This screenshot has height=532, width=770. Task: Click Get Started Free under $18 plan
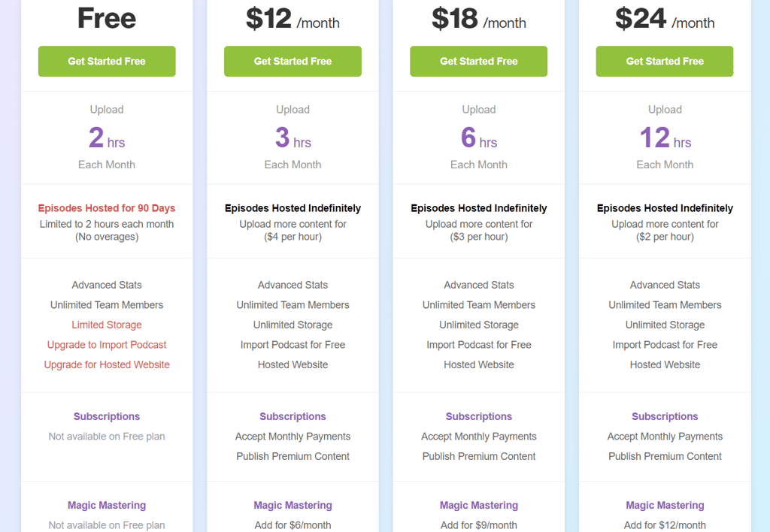point(479,62)
